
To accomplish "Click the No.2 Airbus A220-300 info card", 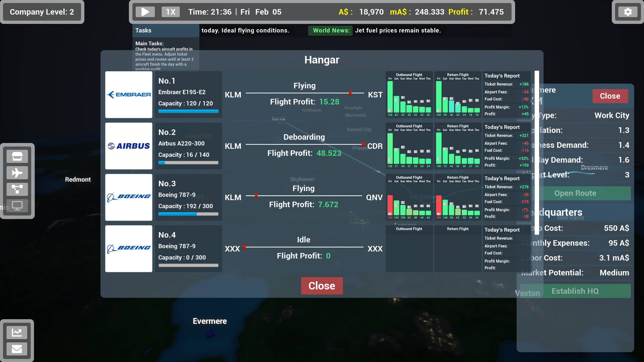I will pyautogui.click(x=188, y=146).
